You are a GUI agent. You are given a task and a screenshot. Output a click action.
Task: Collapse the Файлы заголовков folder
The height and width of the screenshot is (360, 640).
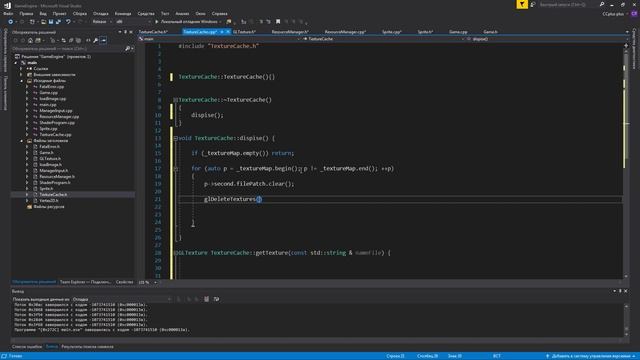[22, 141]
